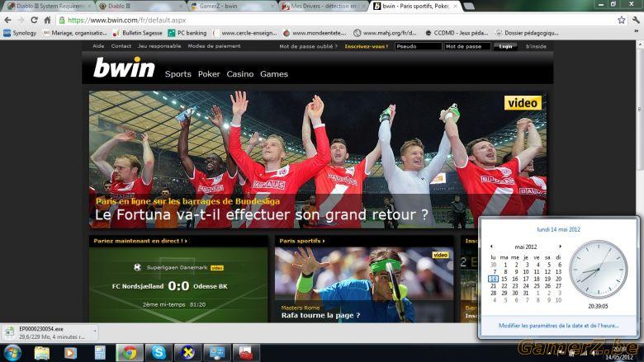The width and height of the screenshot is (644, 362).
Task: Click the Contact link
Action: [121, 46]
